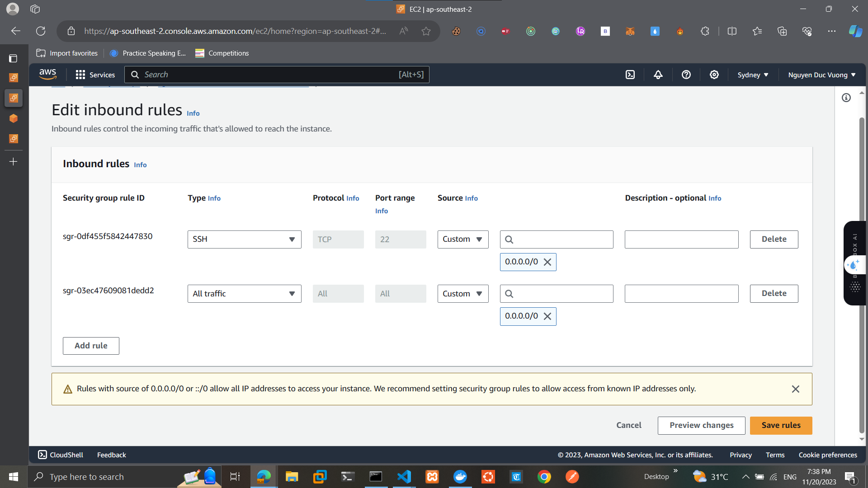Viewport: 868px width, 488px height.
Task: Cancel editing inbound rules
Action: 628,426
